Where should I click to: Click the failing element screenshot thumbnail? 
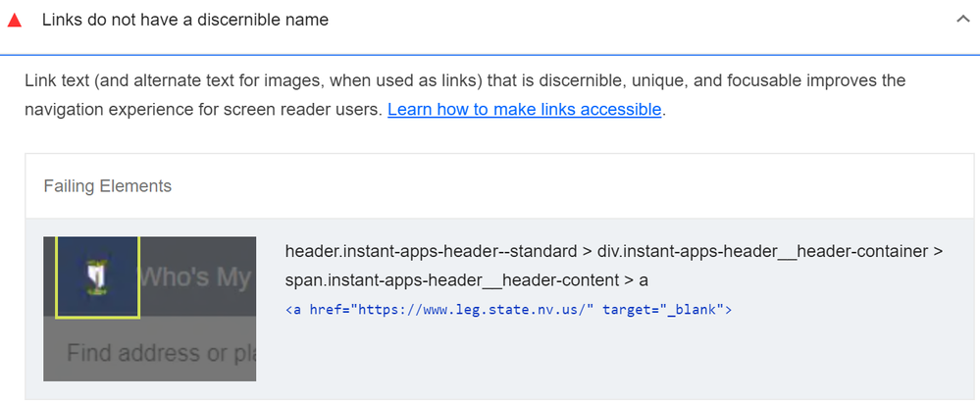(149, 308)
